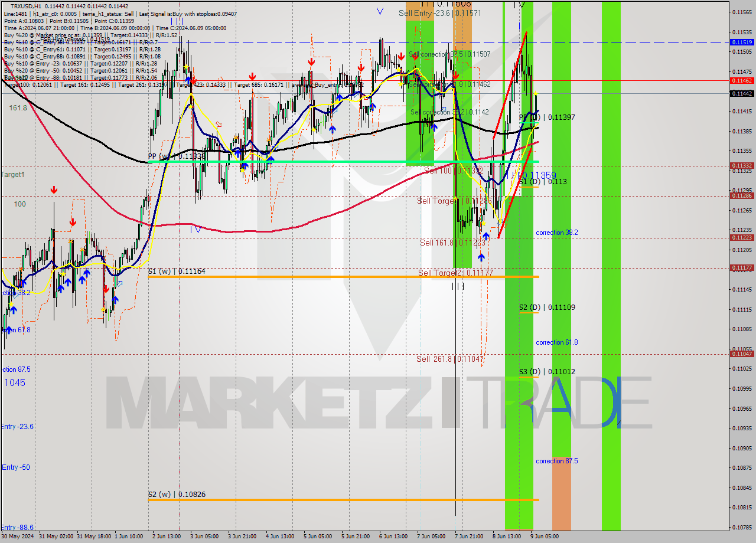Select the 'S2 (w) | 0.10826' pivot label
The width and height of the screenshot is (756, 543).
click(x=177, y=494)
